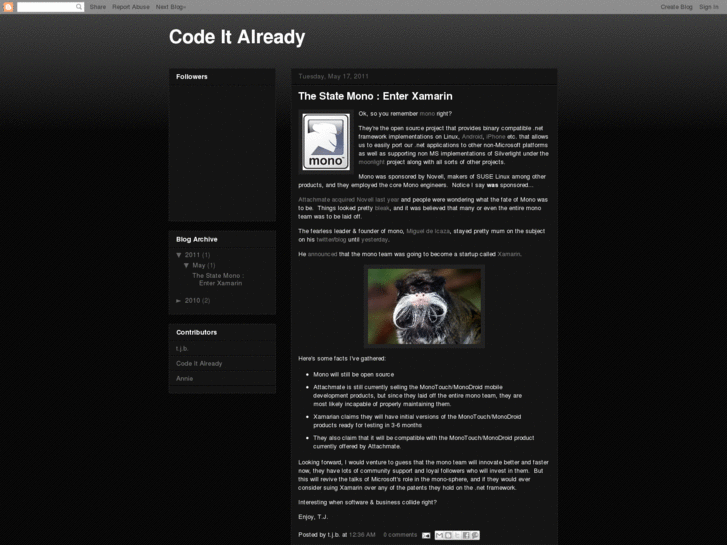Follow the 'announced' link
This screenshot has height=545, width=727.
tap(322, 254)
